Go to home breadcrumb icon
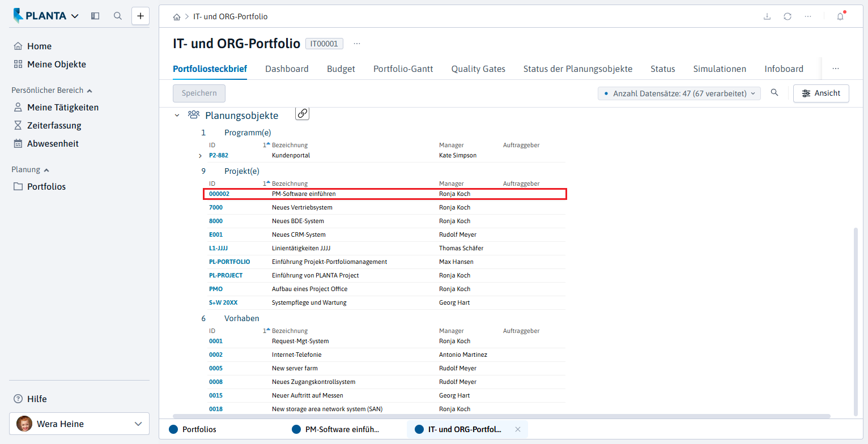The width and height of the screenshot is (868, 444). coord(177,17)
